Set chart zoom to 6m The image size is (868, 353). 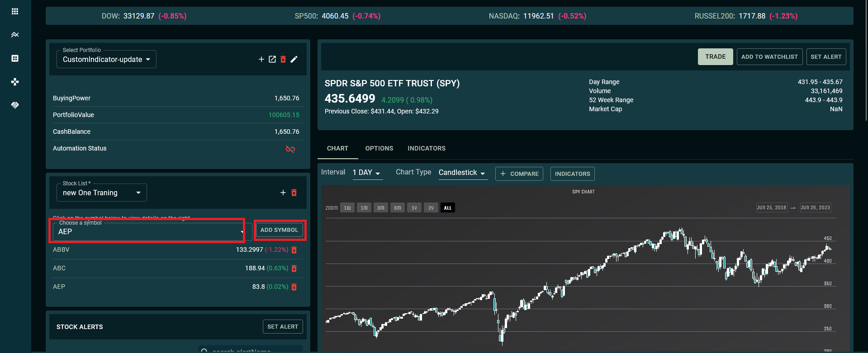coord(398,208)
